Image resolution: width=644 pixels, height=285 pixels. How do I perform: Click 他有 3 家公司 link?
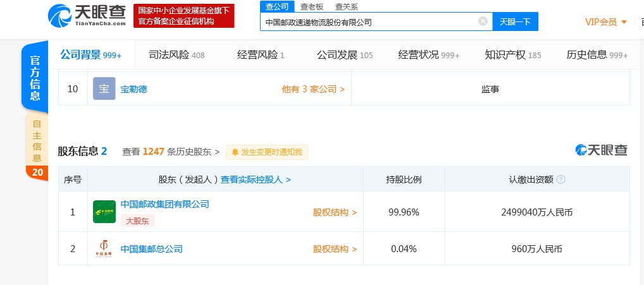pos(313,89)
